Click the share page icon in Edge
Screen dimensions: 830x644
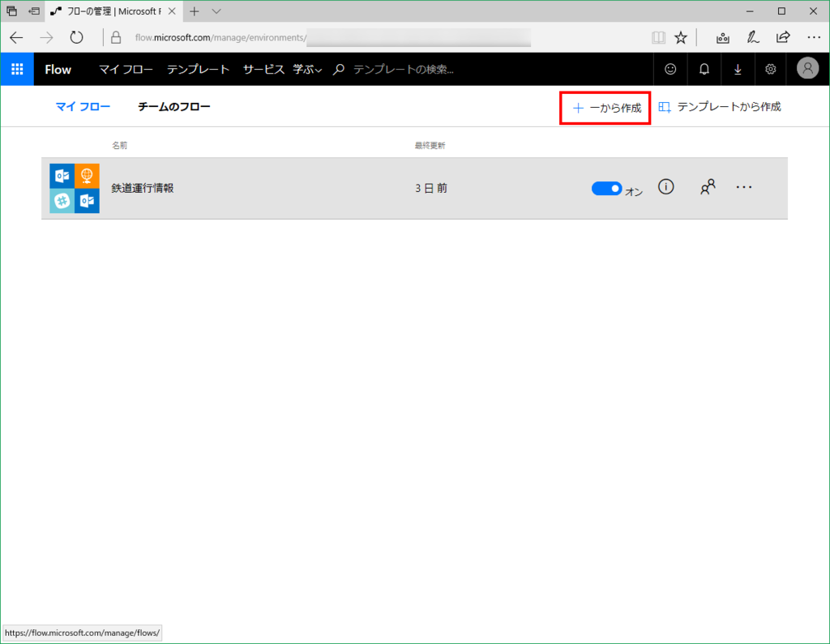tap(783, 37)
